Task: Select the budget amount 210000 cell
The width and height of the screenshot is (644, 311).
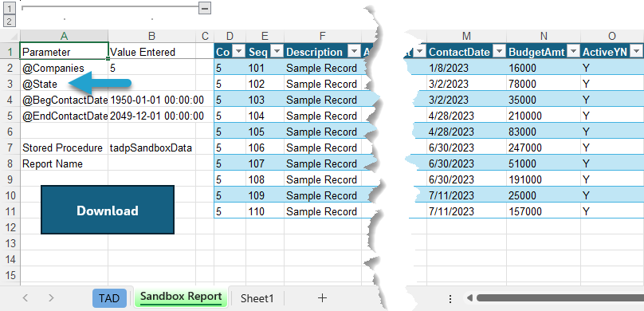Action: pyautogui.click(x=544, y=116)
